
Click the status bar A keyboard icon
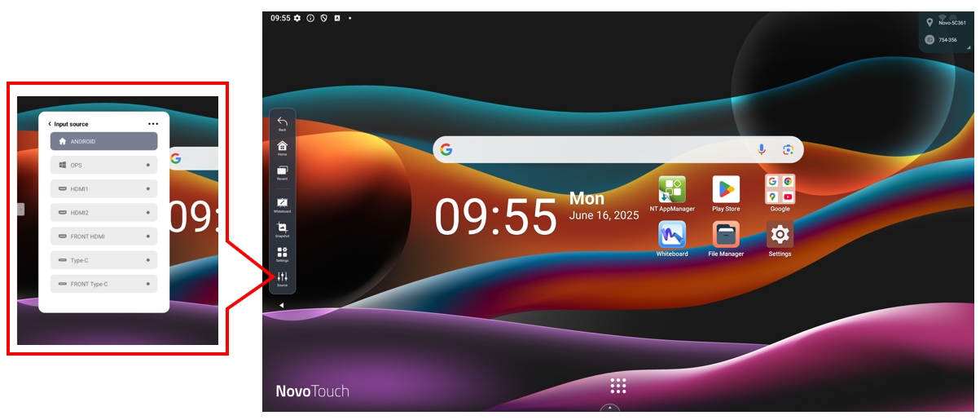coord(337,18)
